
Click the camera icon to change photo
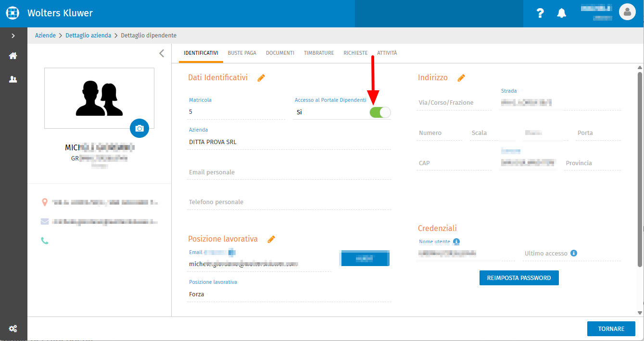139,128
